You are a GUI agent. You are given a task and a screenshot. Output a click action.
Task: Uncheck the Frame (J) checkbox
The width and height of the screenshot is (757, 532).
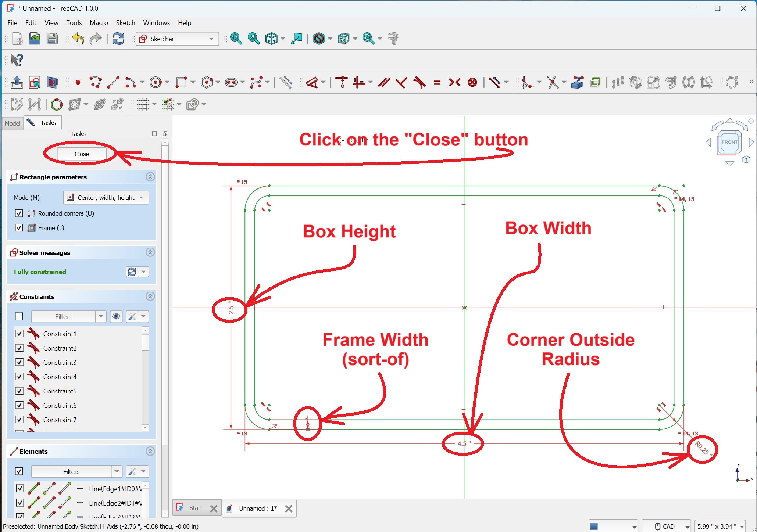[x=19, y=228]
